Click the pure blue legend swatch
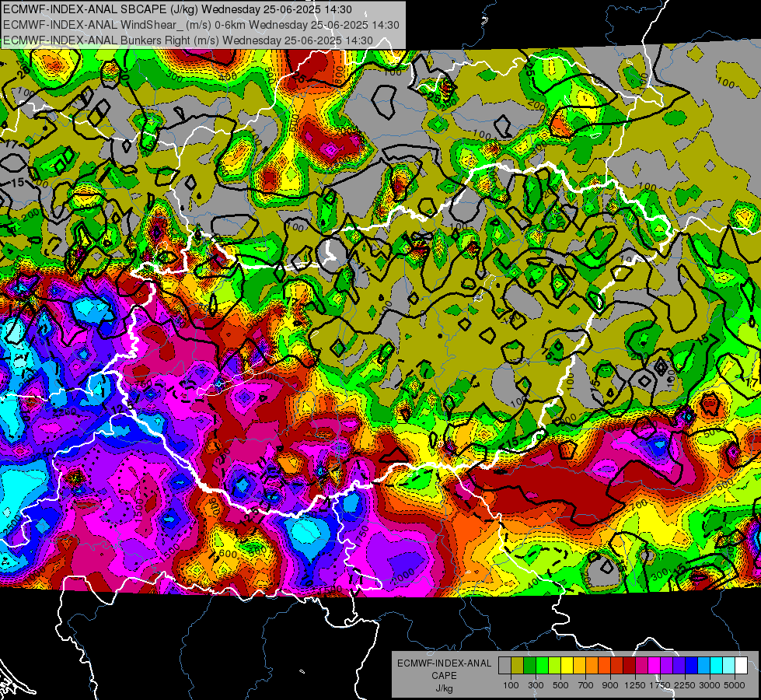 point(691,666)
